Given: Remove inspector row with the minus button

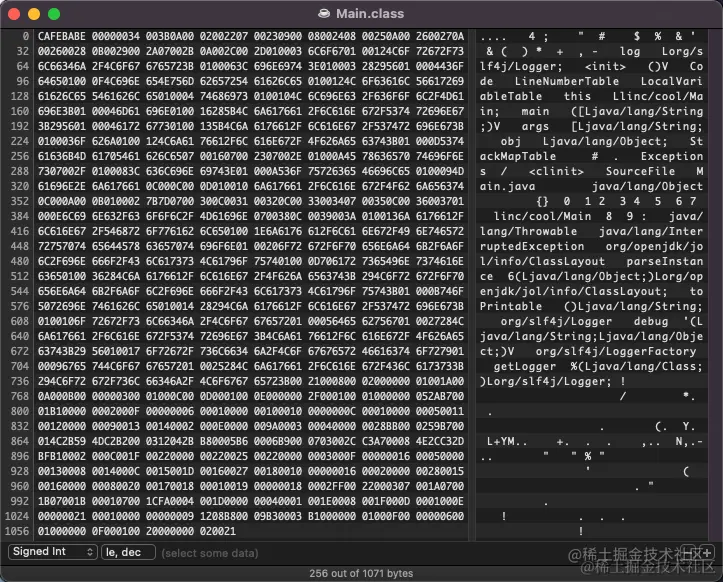Looking at the screenshot, I should 687,552.
